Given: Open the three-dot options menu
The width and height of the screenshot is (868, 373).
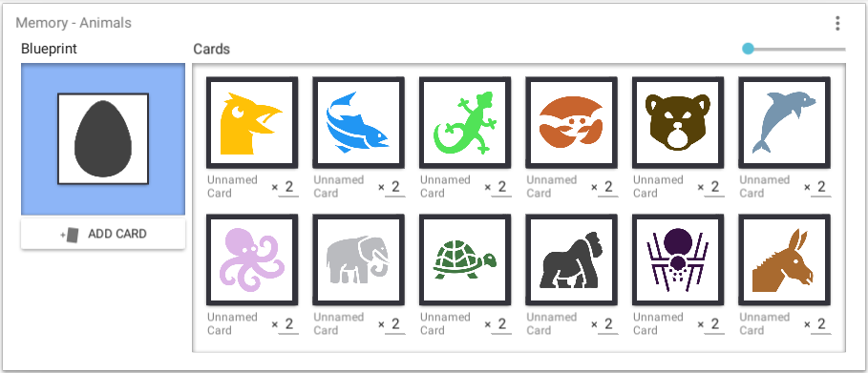Looking at the screenshot, I should click(x=837, y=23).
